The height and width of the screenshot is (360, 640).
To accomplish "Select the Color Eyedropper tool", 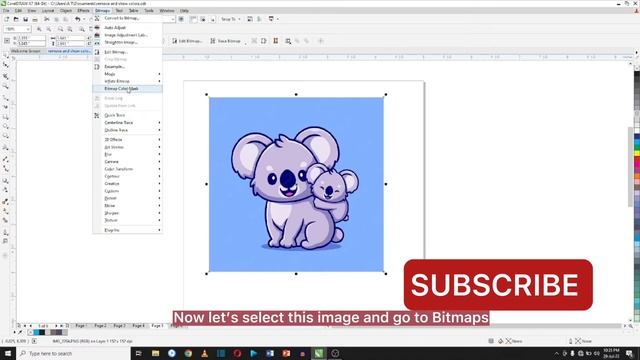I will (x=6, y=202).
